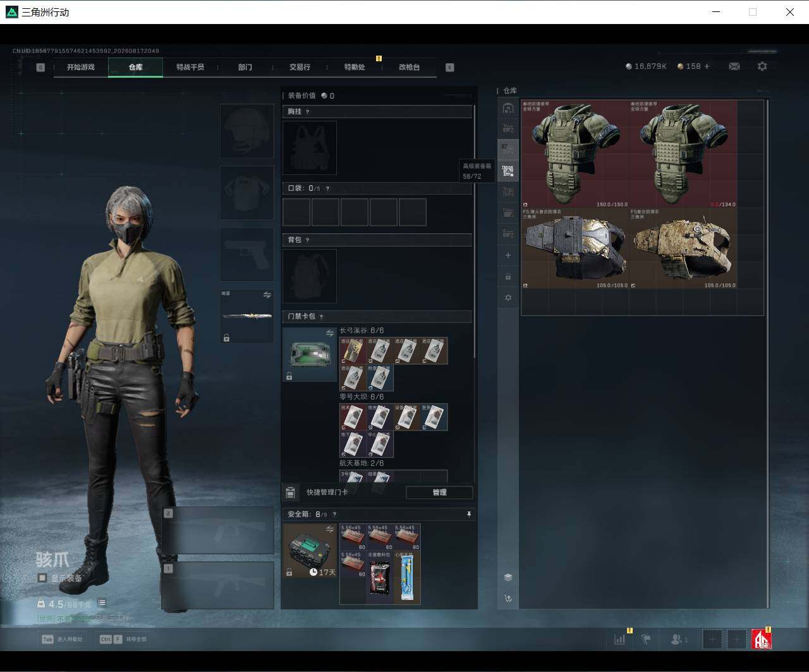
Task: Click the stacked layers icon in stash sidebar
Action: click(508, 577)
